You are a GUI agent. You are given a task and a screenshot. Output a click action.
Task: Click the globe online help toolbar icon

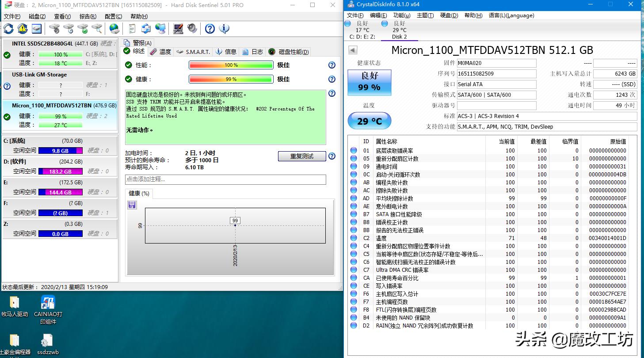pos(114,28)
